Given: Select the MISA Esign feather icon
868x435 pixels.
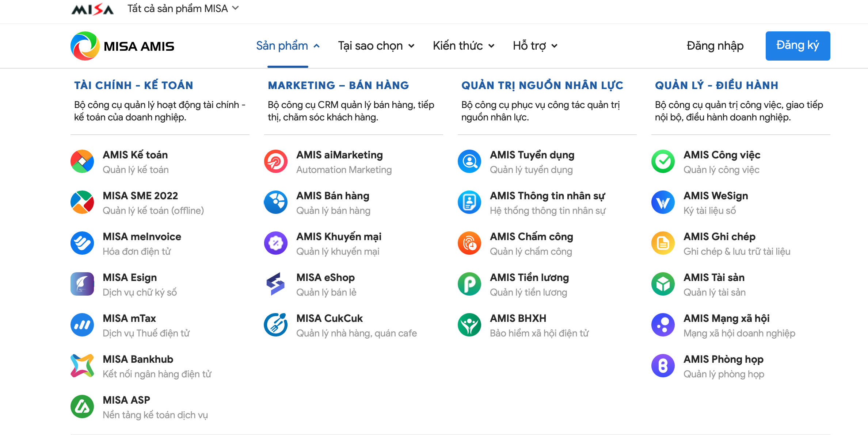Looking at the screenshot, I should pyautogui.click(x=82, y=284).
